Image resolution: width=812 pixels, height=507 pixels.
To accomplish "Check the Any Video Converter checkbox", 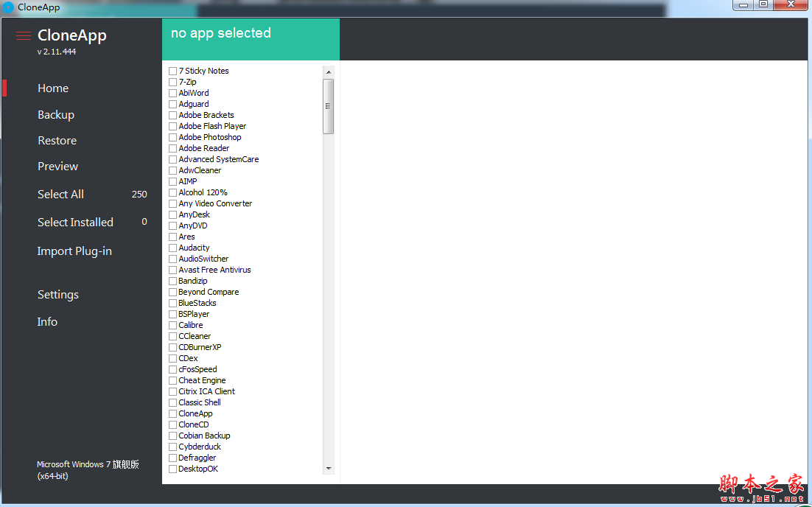I will coord(173,203).
